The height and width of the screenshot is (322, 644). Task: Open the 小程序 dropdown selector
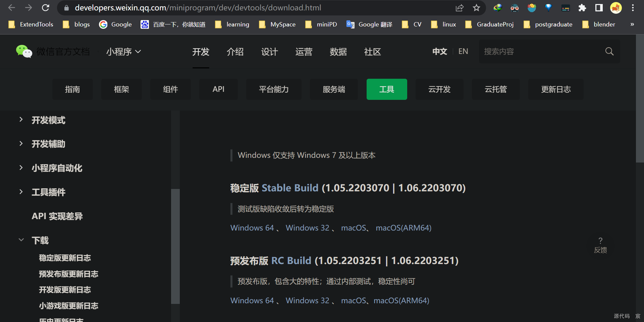point(123,51)
